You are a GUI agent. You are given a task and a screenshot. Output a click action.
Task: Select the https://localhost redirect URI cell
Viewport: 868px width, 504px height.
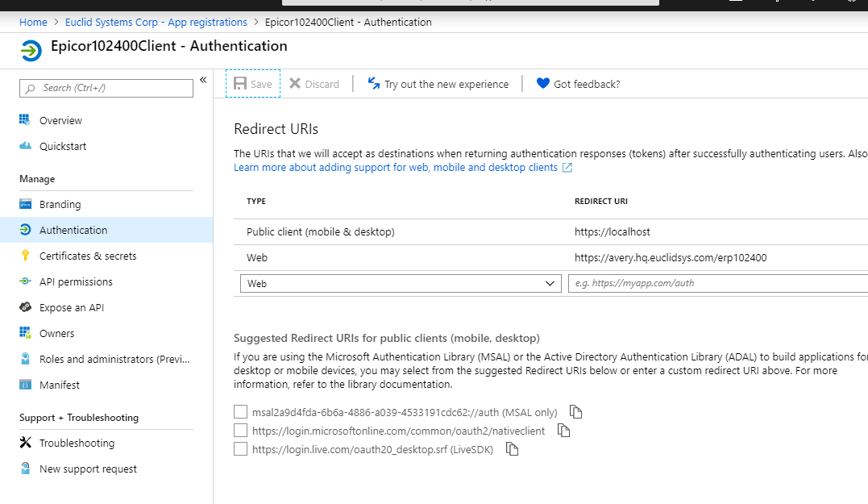(x=613, y=232)
